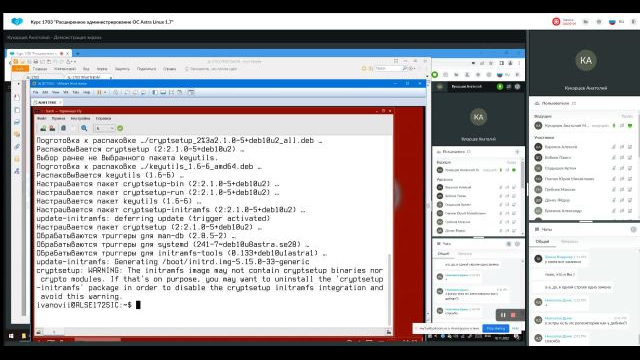Viewport: 640px width, 360px height.
Task: Click the screen recorder pause button
Action: click(503, 315)
